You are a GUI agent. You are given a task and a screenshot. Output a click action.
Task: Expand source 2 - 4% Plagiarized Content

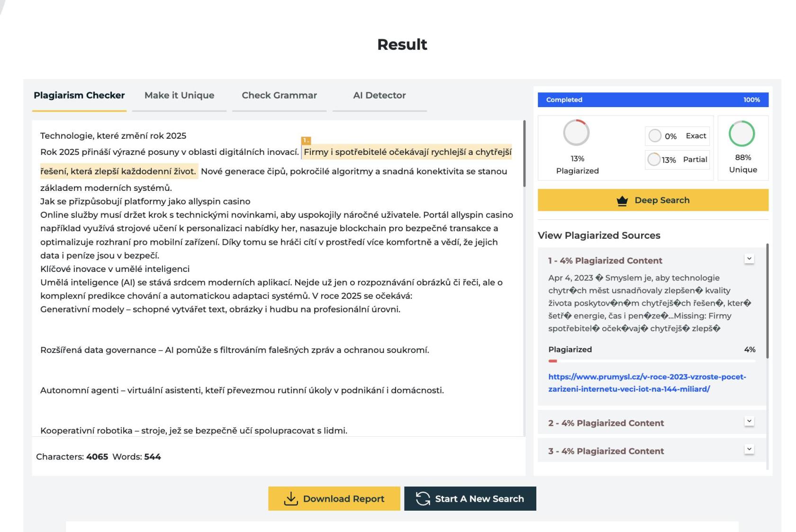pyautogui.click(x=749, y=421)
